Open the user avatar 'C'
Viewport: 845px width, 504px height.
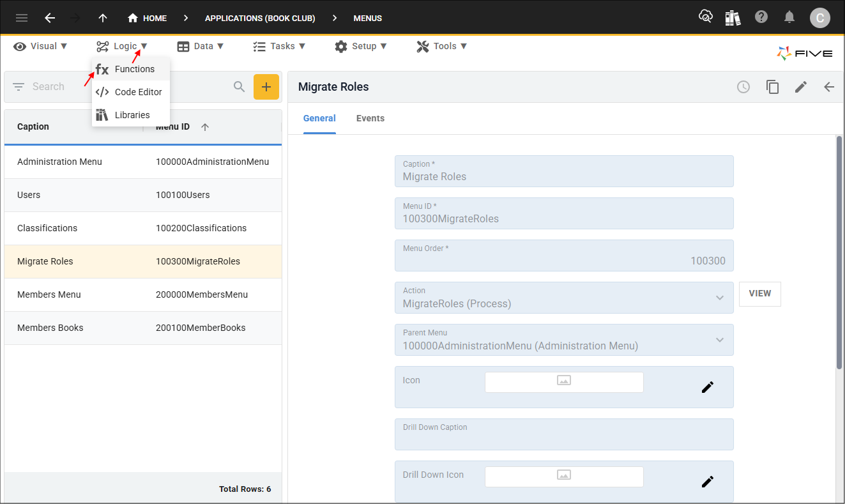point(820,18)
